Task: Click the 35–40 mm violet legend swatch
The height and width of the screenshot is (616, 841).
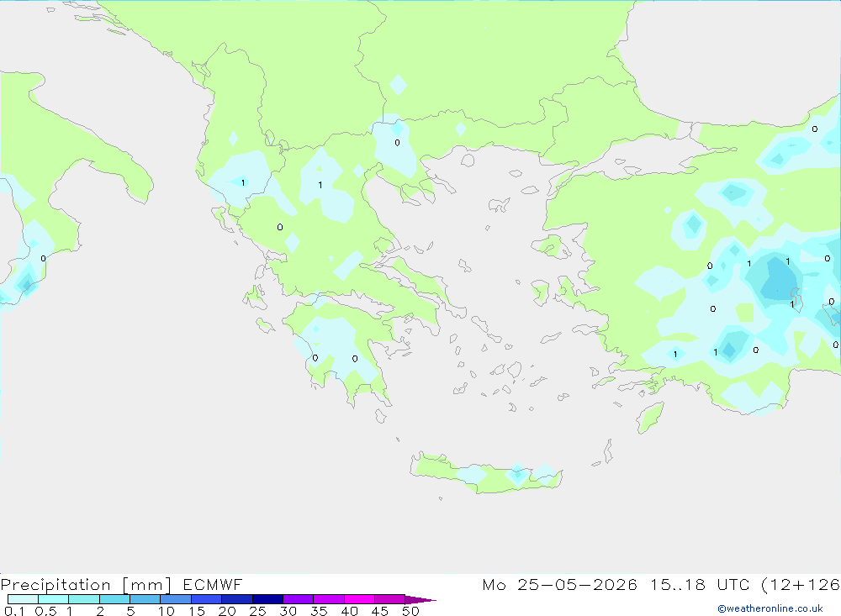Action: coord(329,599)
